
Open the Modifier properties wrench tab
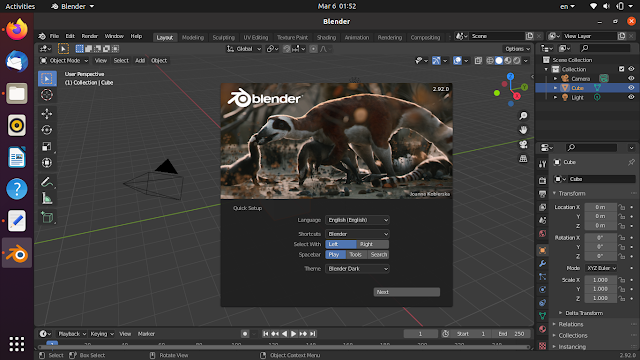tap(542, 263)
